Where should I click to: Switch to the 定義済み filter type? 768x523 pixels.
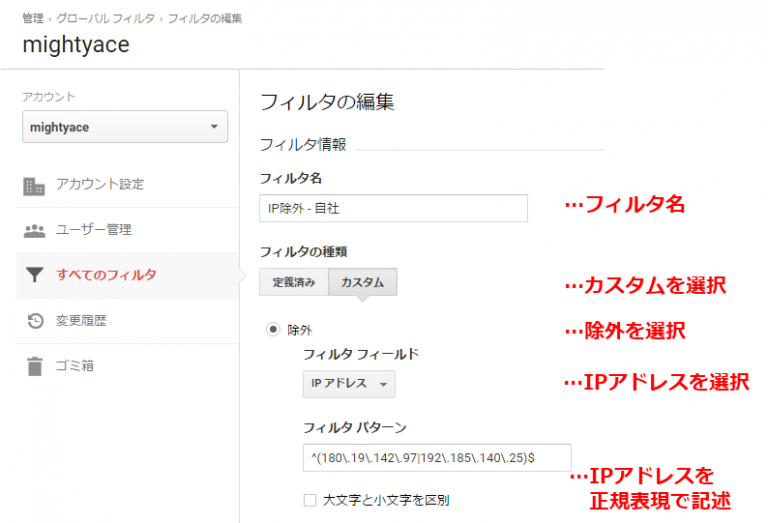(294, 282)
